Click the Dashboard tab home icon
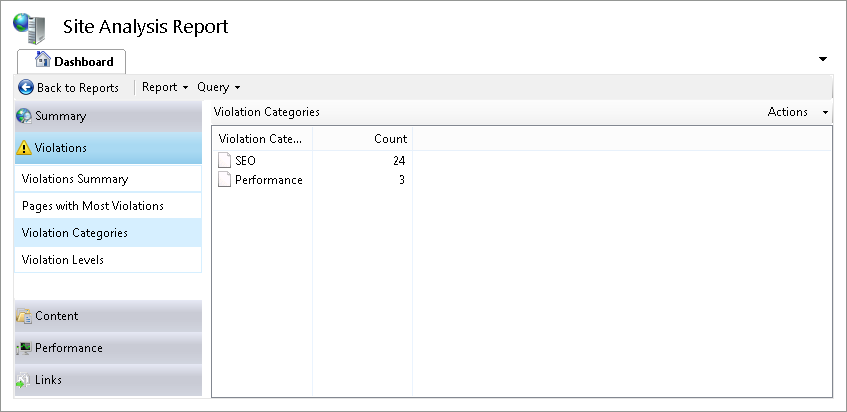This screenshot has height=412, width=847. 43,60
